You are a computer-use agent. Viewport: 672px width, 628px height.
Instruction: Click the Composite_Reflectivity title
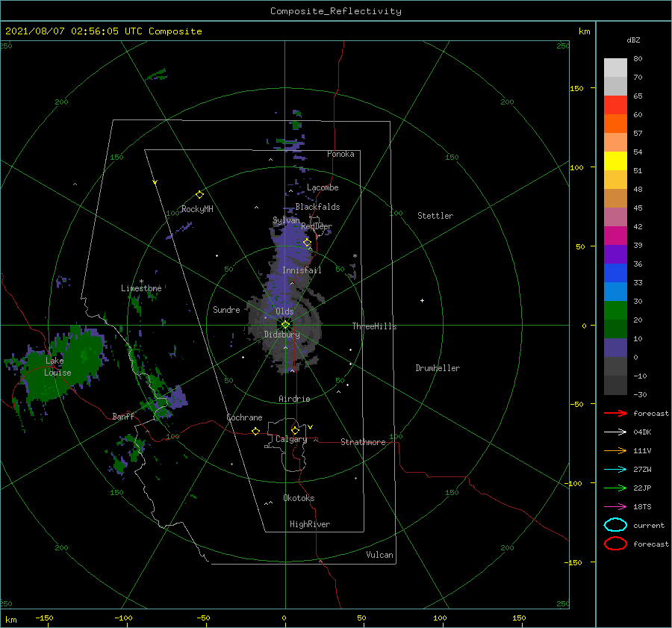coord(335,11)
